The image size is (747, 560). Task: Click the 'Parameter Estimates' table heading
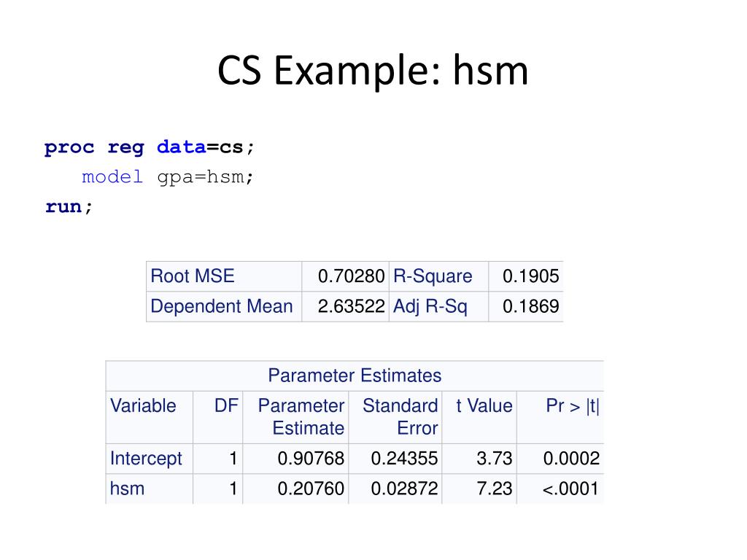coord(355,376)
